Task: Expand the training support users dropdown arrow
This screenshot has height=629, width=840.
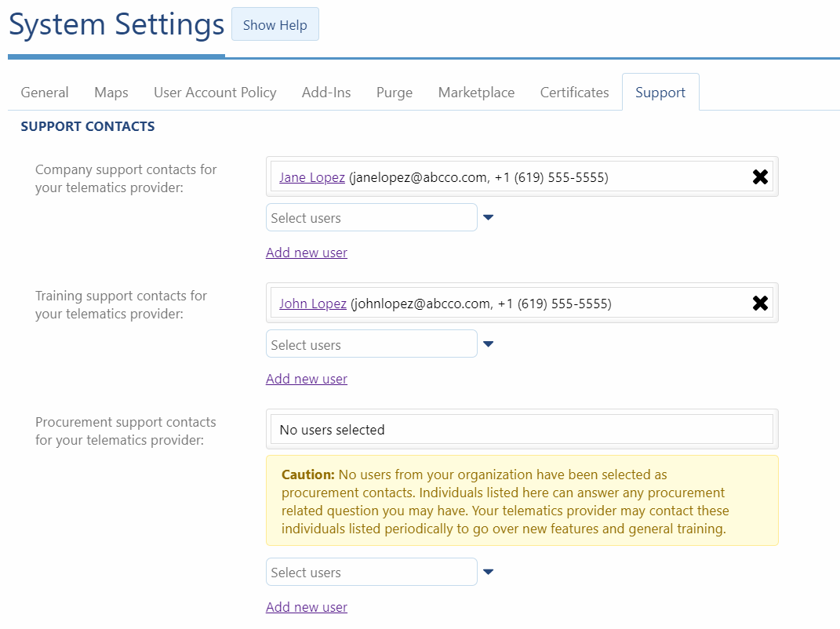Action: click(488, 344)
